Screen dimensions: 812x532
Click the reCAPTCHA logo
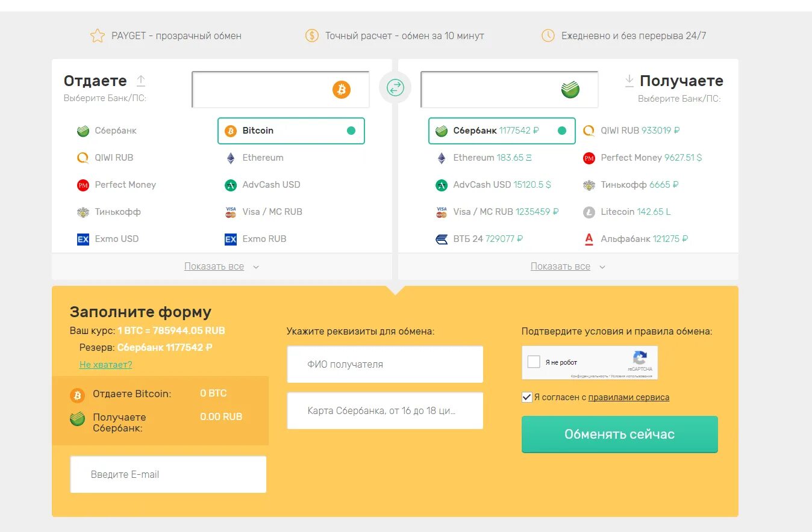640,357
